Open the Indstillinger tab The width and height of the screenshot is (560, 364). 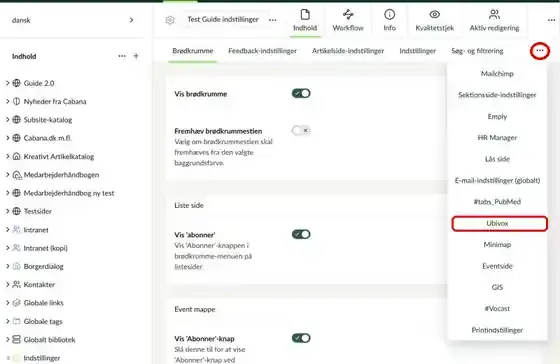[418, 51]
